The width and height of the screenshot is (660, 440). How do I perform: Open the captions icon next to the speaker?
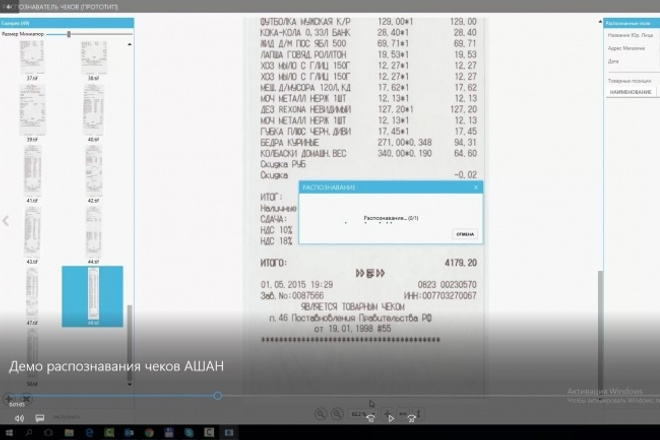click(x=40, y=418)
